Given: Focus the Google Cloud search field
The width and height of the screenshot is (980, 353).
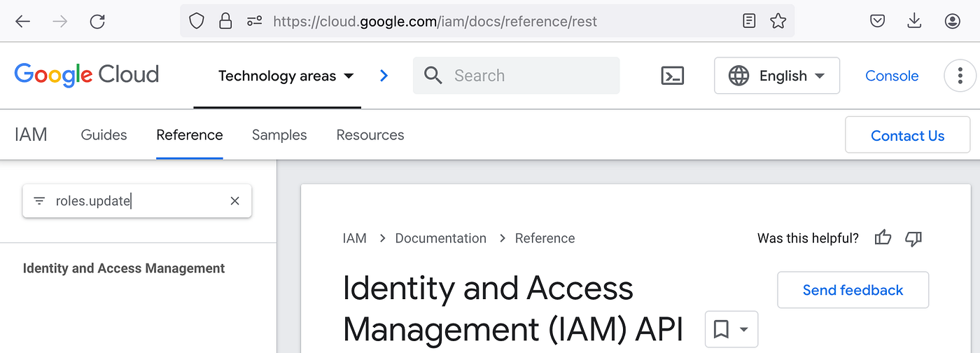Looking at the screenshot, I should (516, 76).
